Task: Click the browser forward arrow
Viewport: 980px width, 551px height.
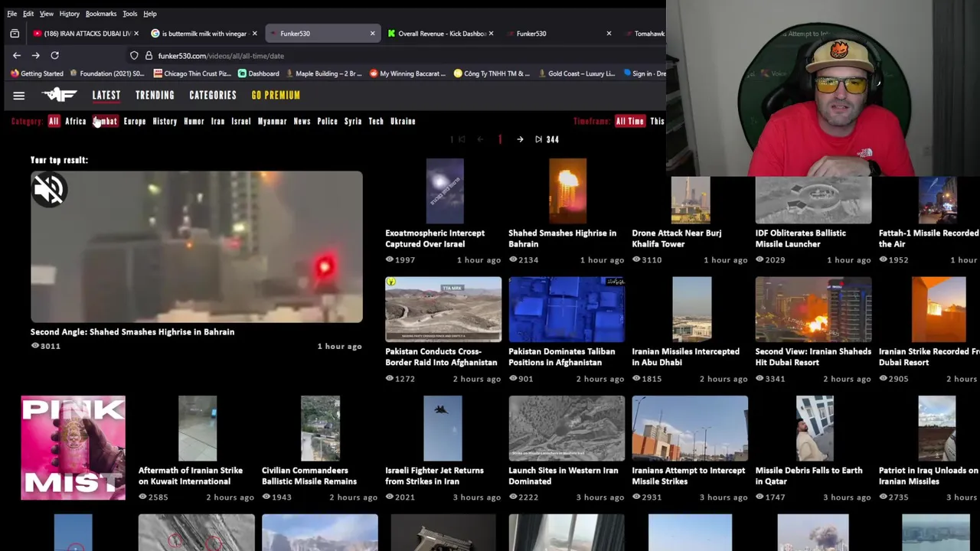Action: coord(35,55)
